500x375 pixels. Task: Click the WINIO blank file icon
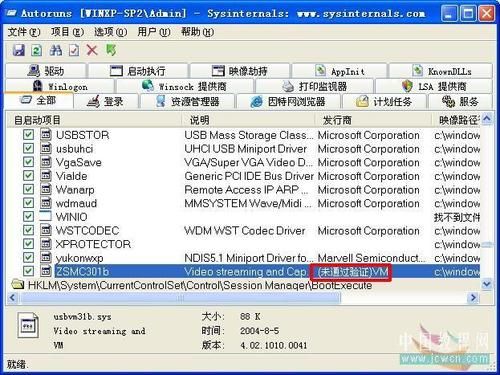point(46,216)
